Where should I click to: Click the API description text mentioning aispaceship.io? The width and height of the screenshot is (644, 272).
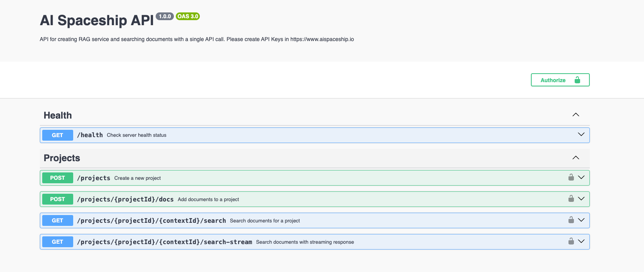pyautogui.click(x=197, y=39)
